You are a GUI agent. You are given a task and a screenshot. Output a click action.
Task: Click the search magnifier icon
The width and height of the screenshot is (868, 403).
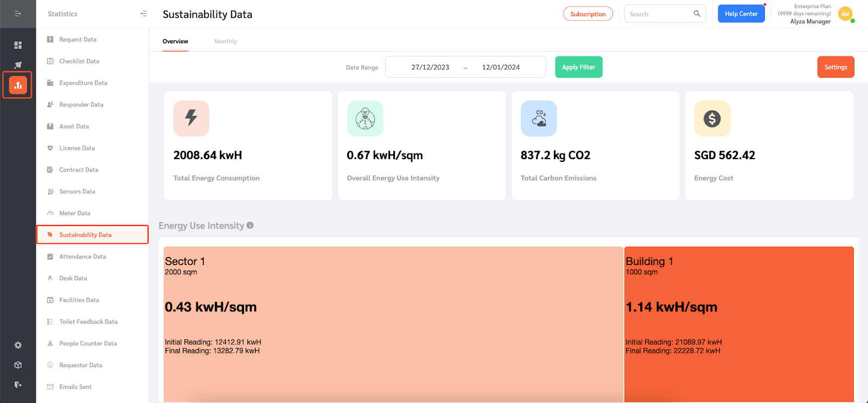click(x=697, y=14)
